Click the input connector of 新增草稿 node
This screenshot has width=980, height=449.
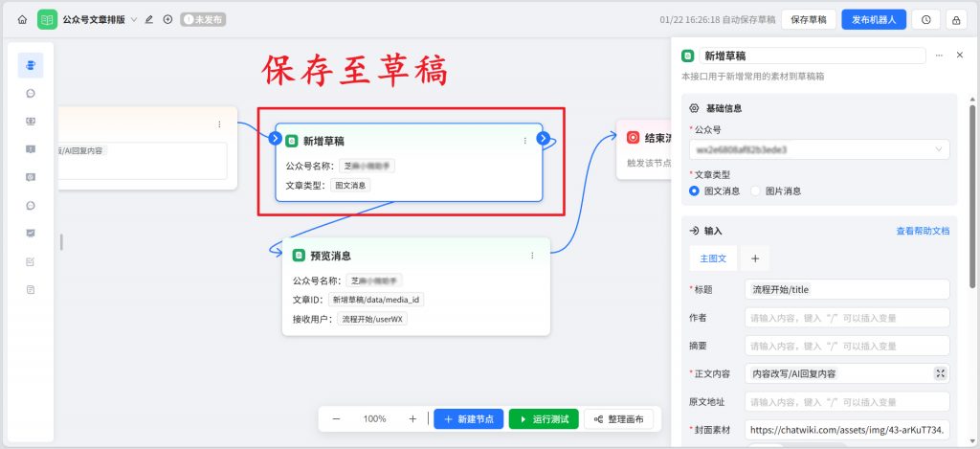click(276, 138)
